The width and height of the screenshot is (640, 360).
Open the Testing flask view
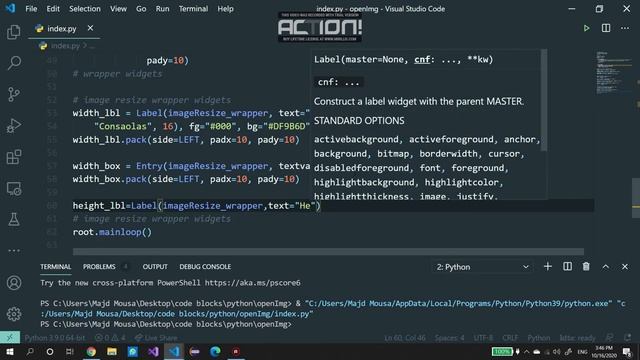pos(13,220)
